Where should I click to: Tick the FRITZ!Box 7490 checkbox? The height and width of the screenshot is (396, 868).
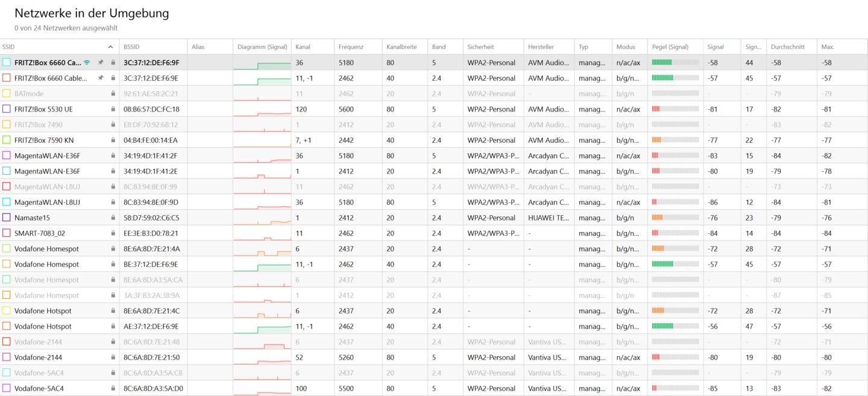[x=7, y=125]
